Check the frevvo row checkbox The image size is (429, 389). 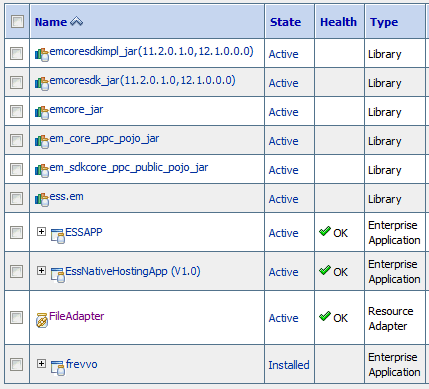(17, 364)
